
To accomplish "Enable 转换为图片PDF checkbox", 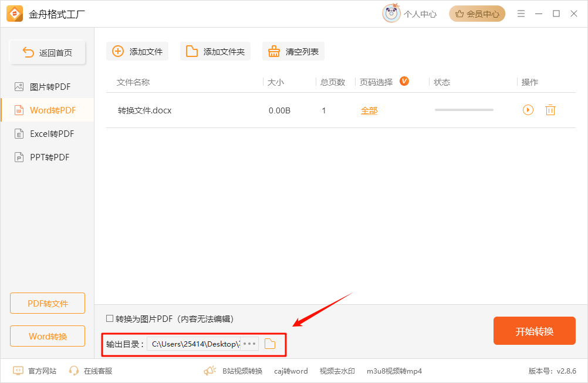I will click(x=110, y=318).
